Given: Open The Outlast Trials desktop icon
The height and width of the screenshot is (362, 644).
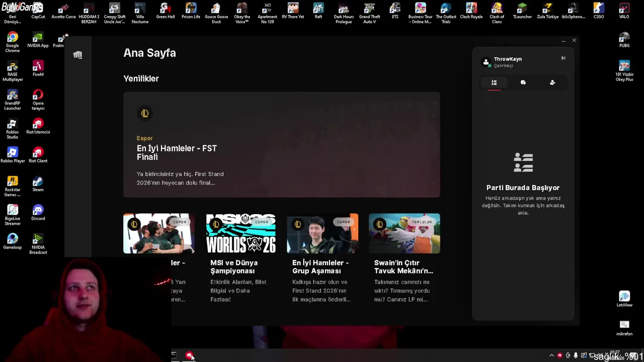Looking at the screenshot, I should point(446,13).
